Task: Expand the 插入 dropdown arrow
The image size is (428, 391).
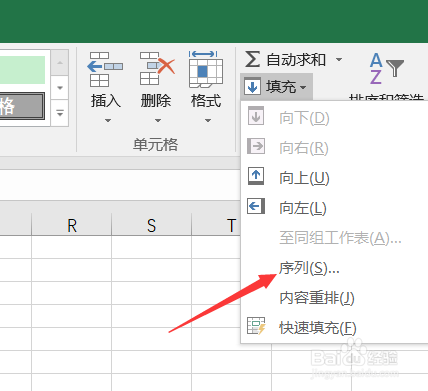Action: coord(108,120)
